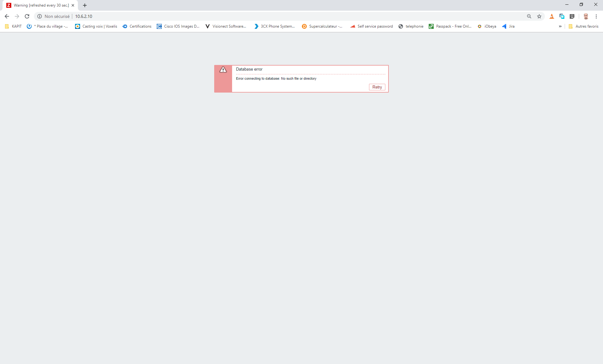Click the address bar URL 10.6.2.10
This screenshot has width=603, height=364.
coord(84,16)
